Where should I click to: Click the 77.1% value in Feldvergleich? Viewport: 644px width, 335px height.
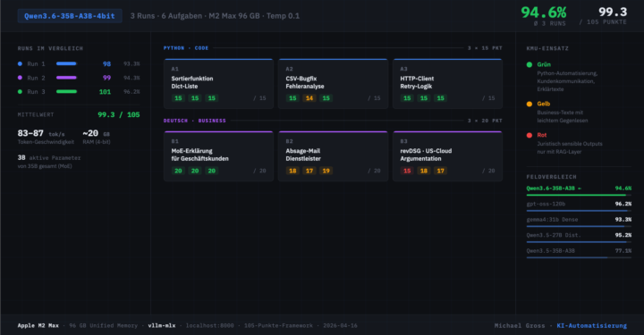[623, 251]
